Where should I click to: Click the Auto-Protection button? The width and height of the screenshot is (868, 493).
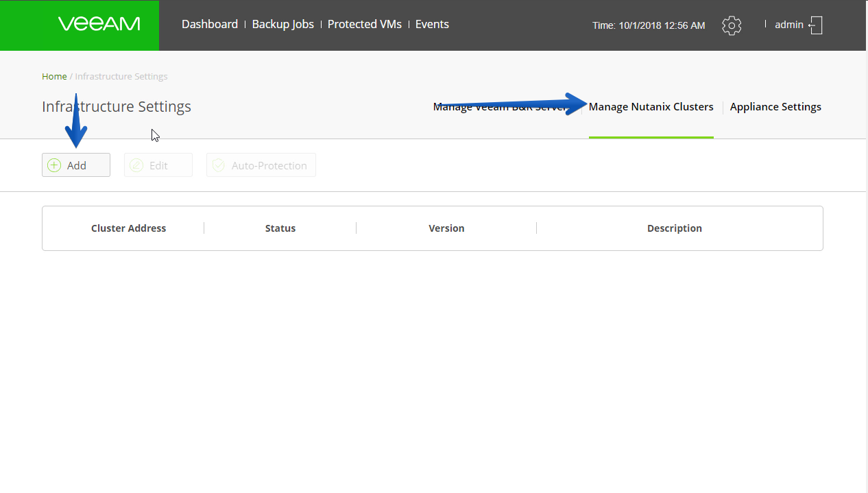click(x=261, y=165)
